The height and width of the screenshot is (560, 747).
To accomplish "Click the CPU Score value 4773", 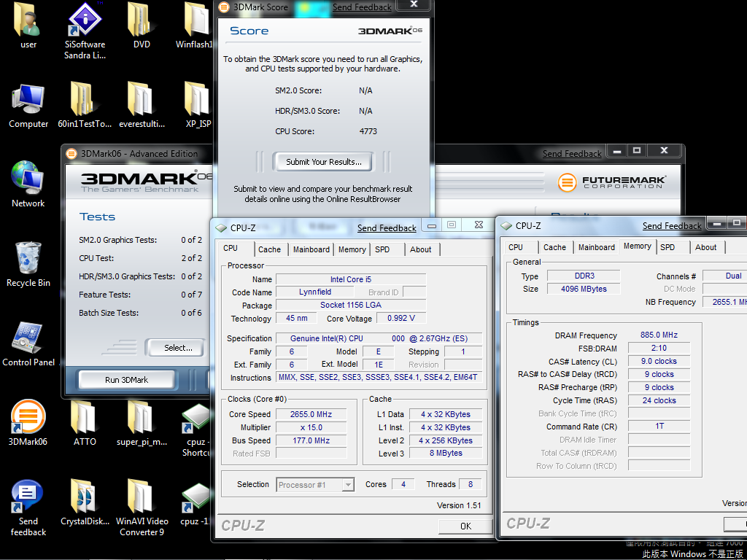I will (x=368, y=131).
